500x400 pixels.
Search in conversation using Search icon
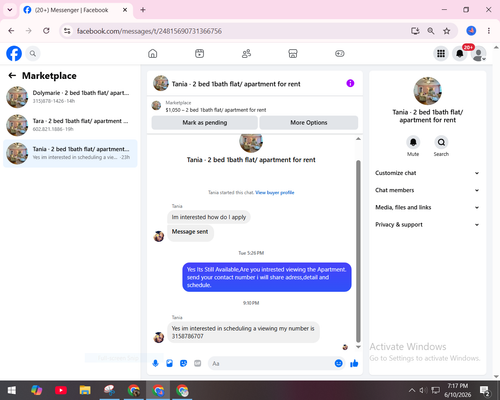click(441, 142)
